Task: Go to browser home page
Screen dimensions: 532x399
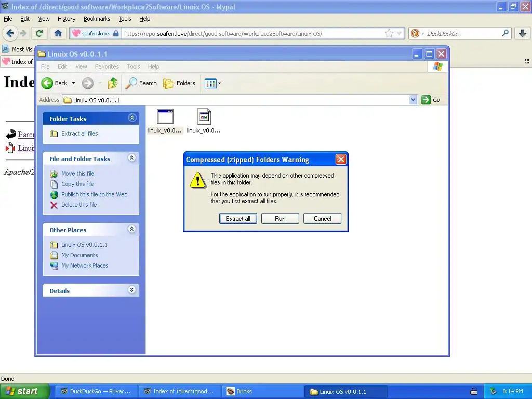Action: pos(58,33)
